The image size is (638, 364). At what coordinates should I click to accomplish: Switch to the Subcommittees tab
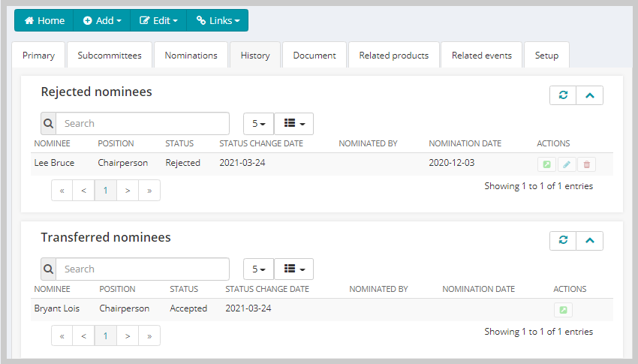point(110,56)
